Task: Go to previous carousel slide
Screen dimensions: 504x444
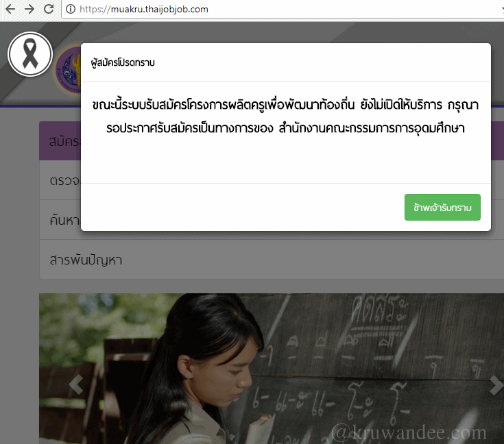Action: (x=75, y=385)
